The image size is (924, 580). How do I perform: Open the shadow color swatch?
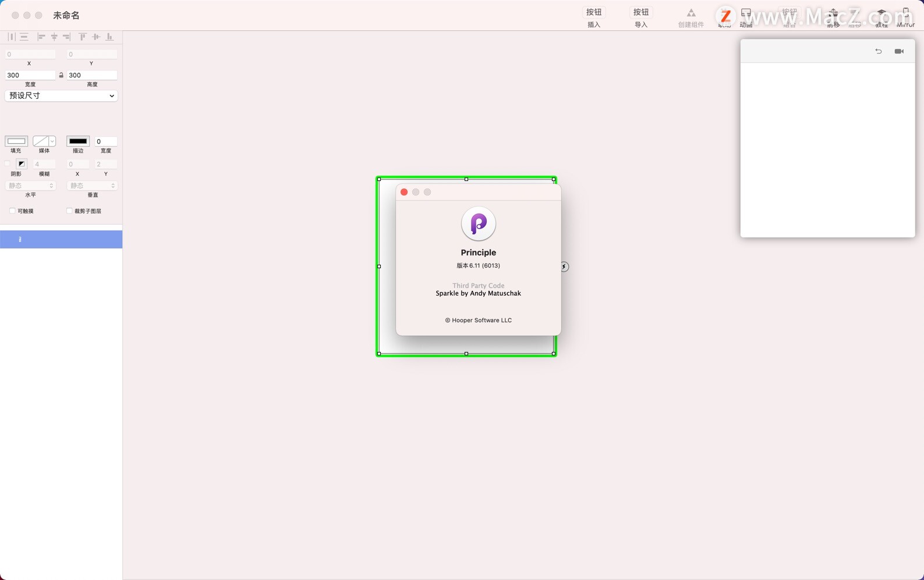pos(22,164)
